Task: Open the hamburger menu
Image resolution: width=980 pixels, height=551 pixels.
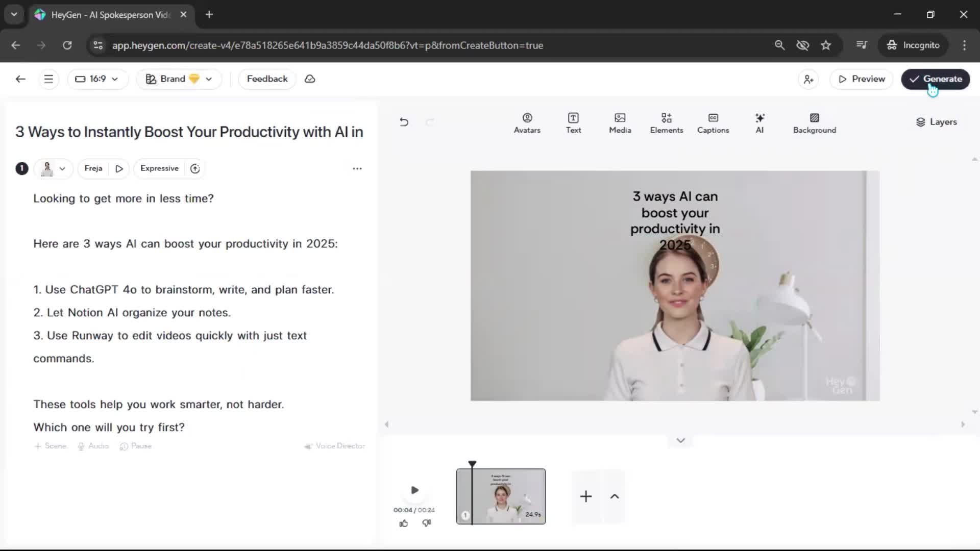Action: (48, 79)
